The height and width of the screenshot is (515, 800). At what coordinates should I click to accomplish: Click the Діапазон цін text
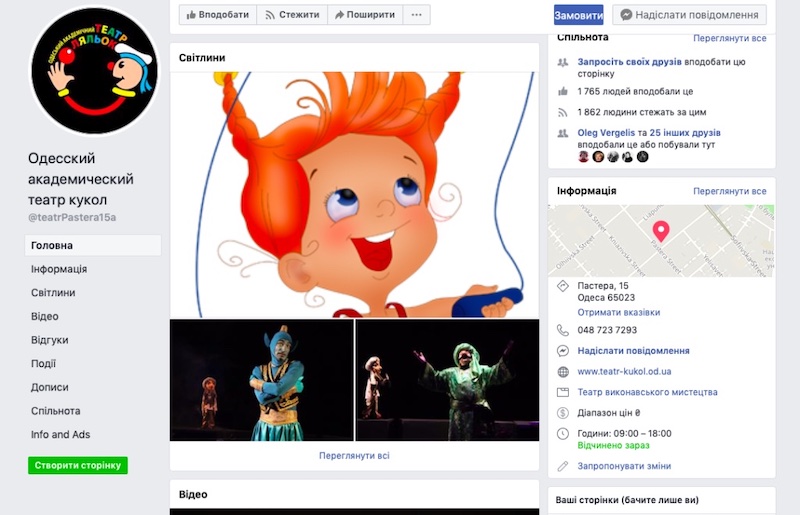pyautogui.click(x=609, y=413)
